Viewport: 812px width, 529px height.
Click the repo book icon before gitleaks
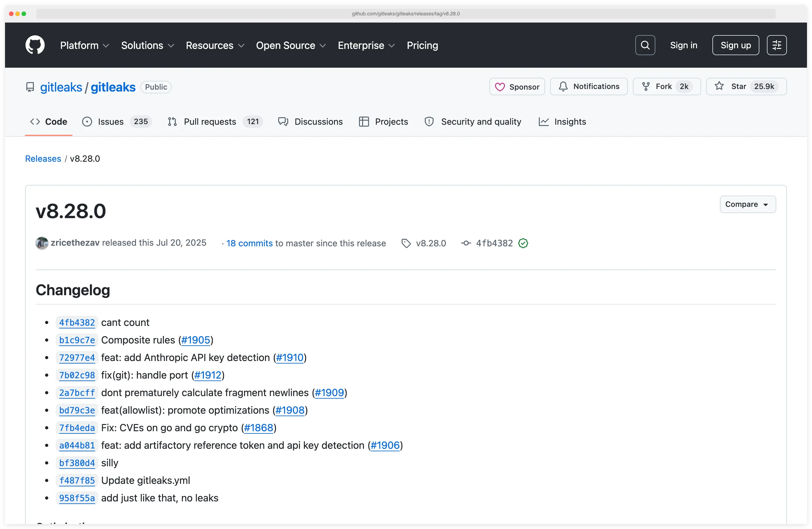pyautogui.click(x=30, y=87)
